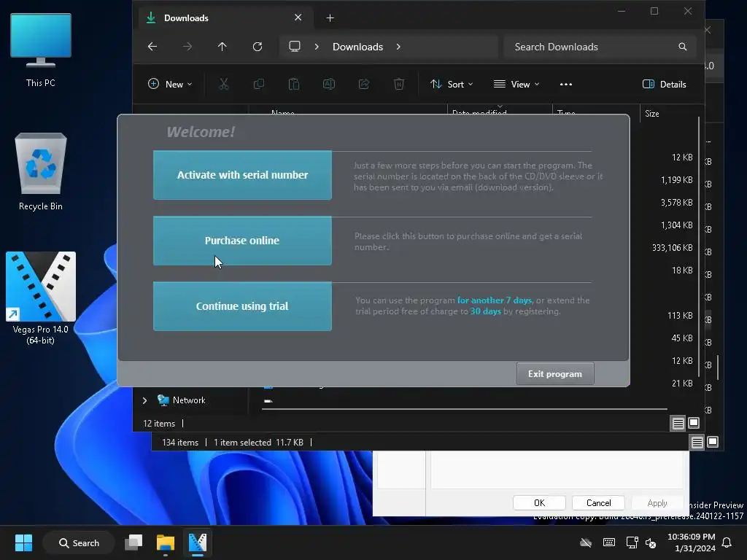Navigate up one folder level
This screenshot has width=747, height=560.
tap(222, 47)
